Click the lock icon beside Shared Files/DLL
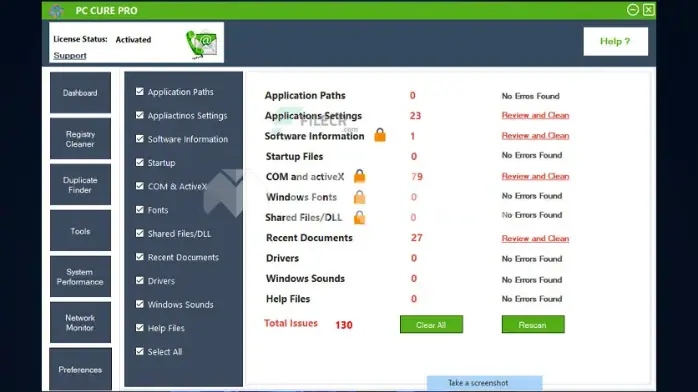698x392 pixels. (x=360, y=217)
